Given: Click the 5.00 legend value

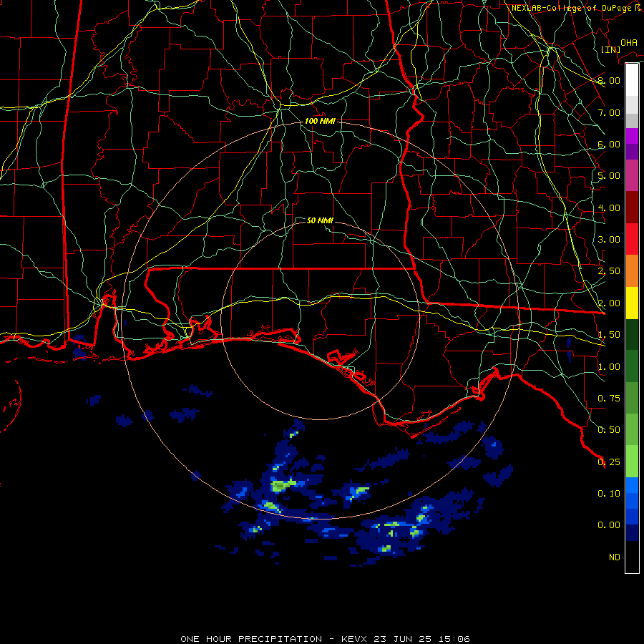Looking at the screenshot, I should 609,176.
